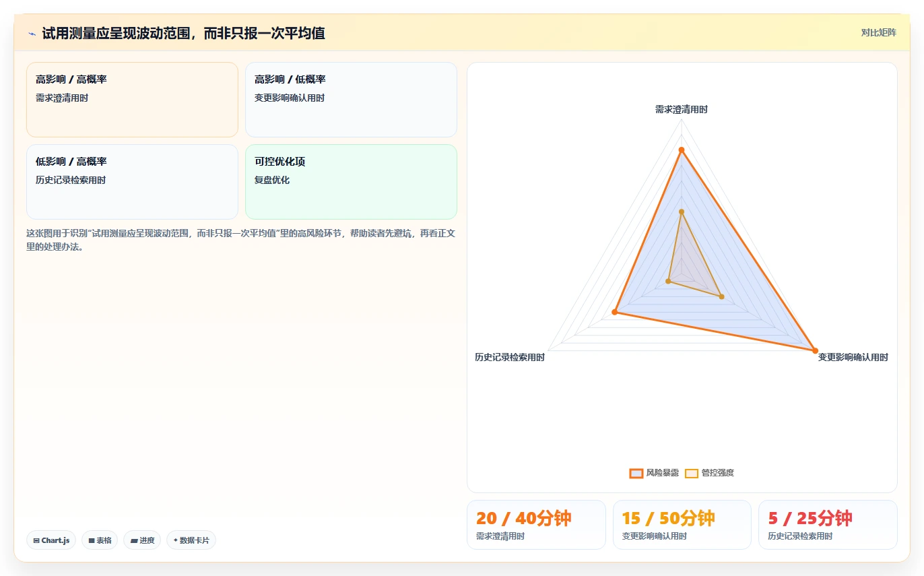Viewport: 924px width, 576px height.
Task: Select the 低影响 / 高概率 card
Action: click(132, 182)
